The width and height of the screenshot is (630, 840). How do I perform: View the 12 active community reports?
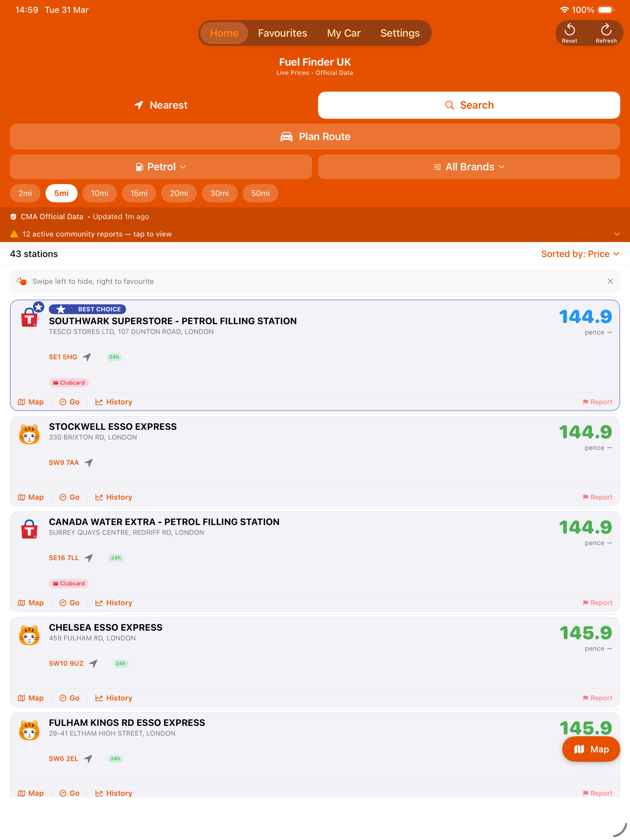[x=96, y=234]
